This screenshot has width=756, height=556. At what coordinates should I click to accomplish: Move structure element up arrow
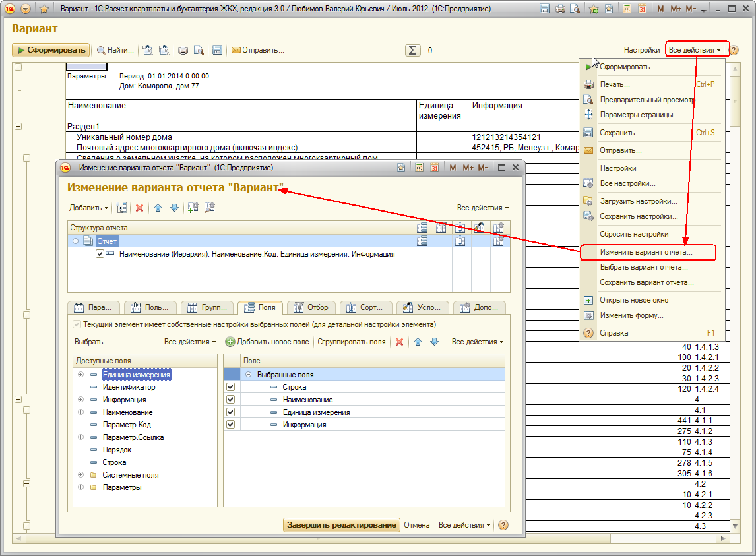pyautogui.click(x=158, y=208)
